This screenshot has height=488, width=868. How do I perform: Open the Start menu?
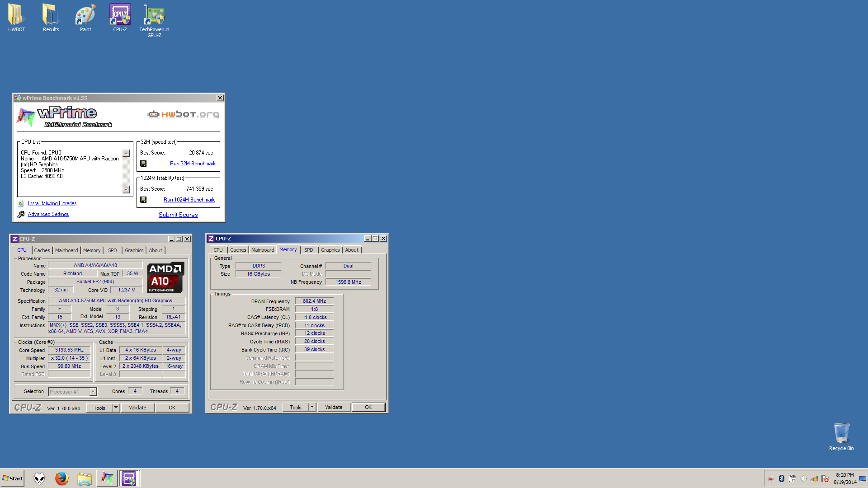point(13,478)
